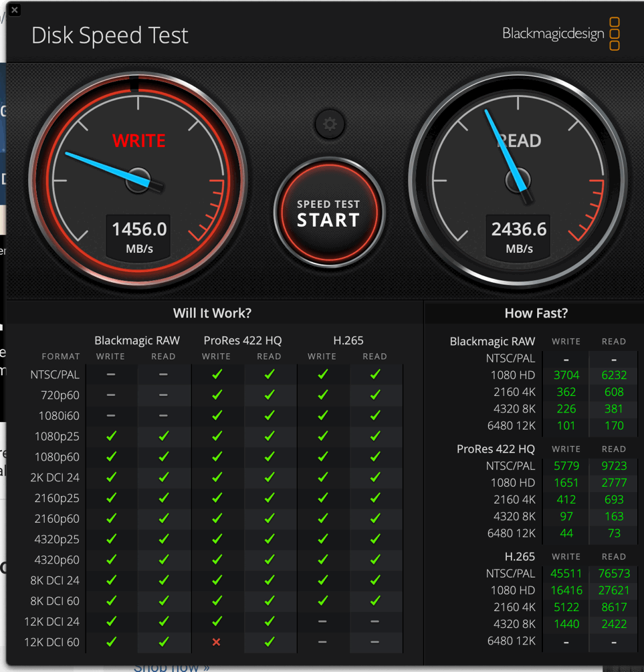Click Blackmagic RAW 2160 4K write value 362
This screenshot has height=672, width=644.
pyautogui.click(x=566, y=392)
